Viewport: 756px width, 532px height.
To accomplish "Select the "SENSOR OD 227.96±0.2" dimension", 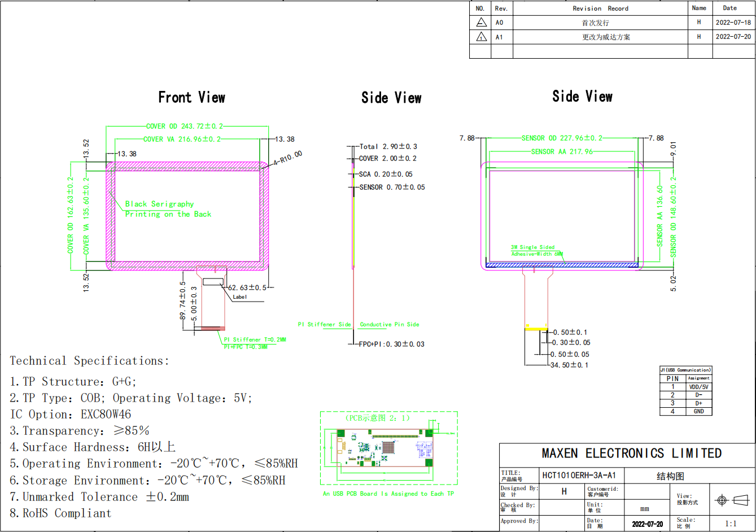I will (x=562, y=138).
